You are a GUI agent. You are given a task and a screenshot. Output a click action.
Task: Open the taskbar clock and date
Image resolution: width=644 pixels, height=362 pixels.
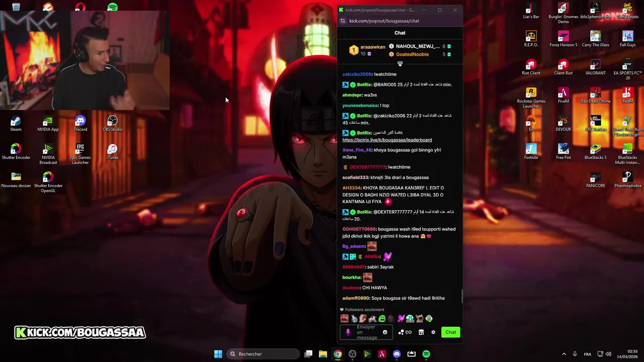[x=627, y=354]
